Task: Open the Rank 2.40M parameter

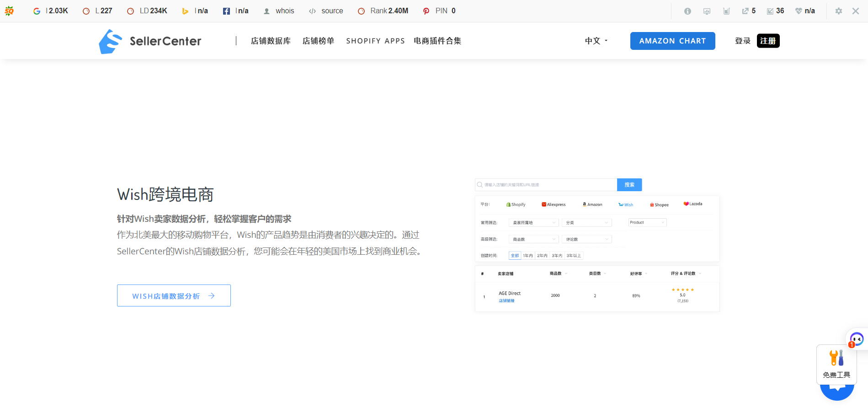Action: click(383, 11)
